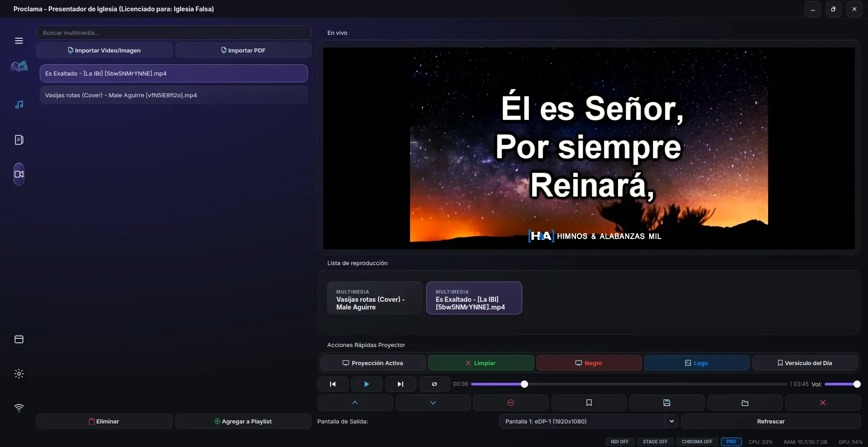Toggle CHROMA OFF status button
This screenshot has width=868, height=447.
point(697,442)
